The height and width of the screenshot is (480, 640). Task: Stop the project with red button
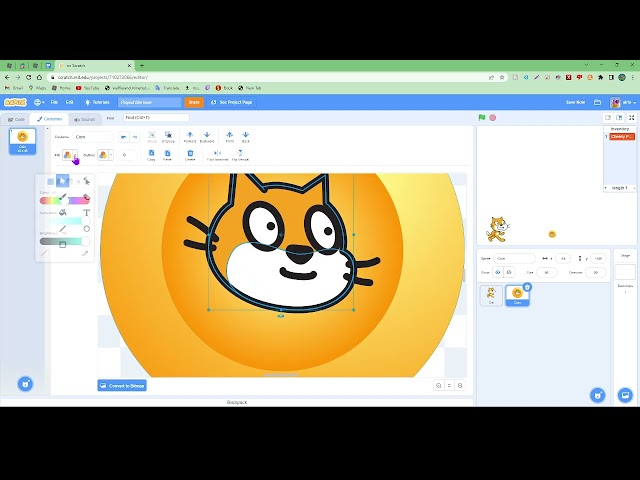pyautogui.click(x=493, y=118)
